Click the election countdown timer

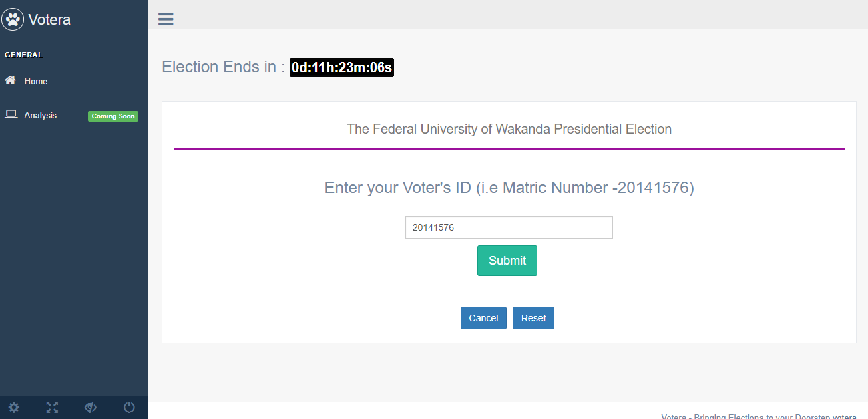(x=342, y=67)
